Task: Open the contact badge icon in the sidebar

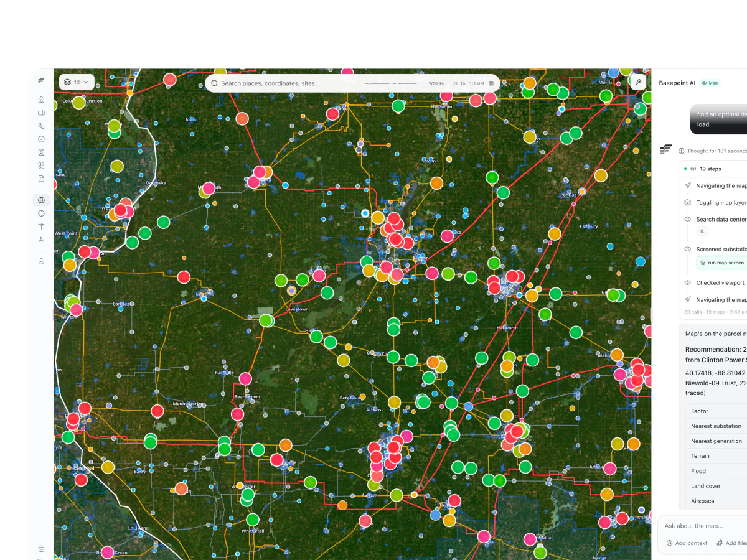Action: [x=41, y=152]
